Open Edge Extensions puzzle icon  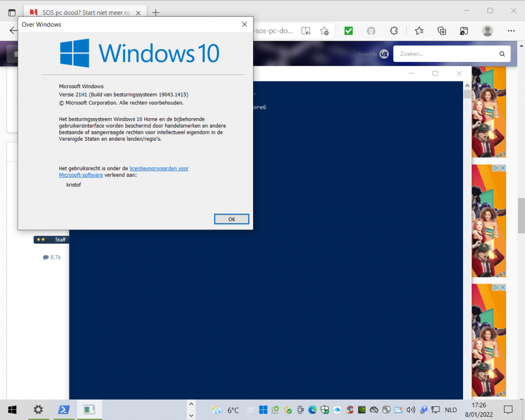click(x=394, y=31)
